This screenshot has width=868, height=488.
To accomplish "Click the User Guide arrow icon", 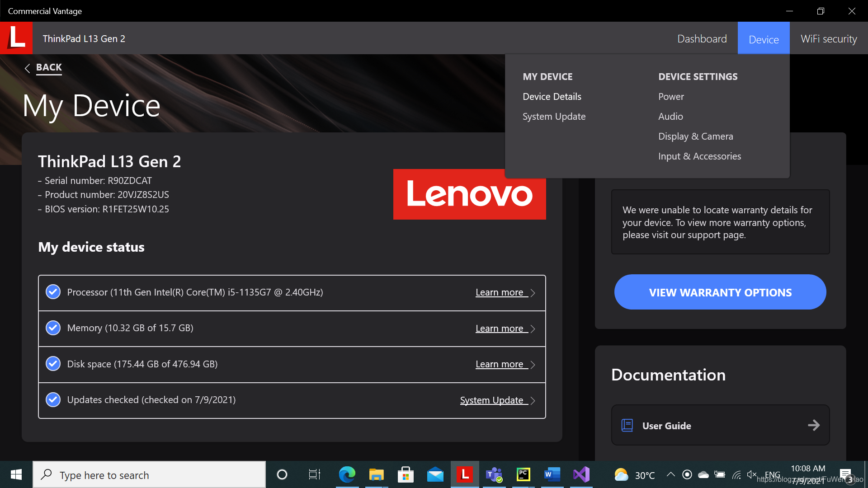I will [x=814, y=425].
